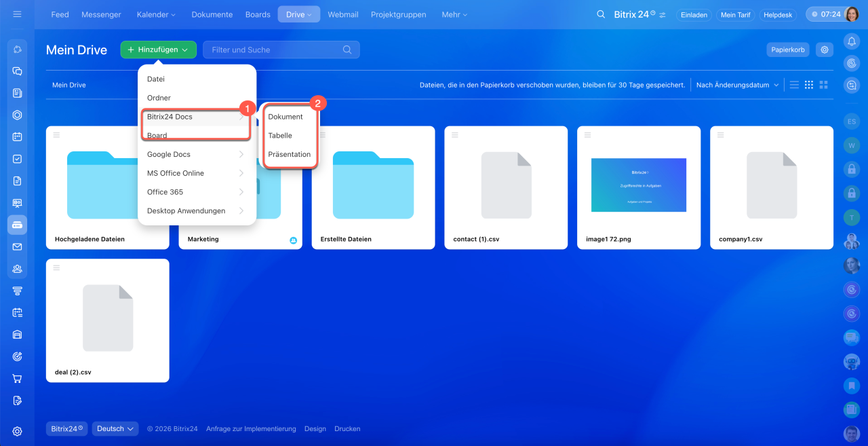Switch to small grid view layout
This screenshot has width=868, height=446.
tap(809, 85)
